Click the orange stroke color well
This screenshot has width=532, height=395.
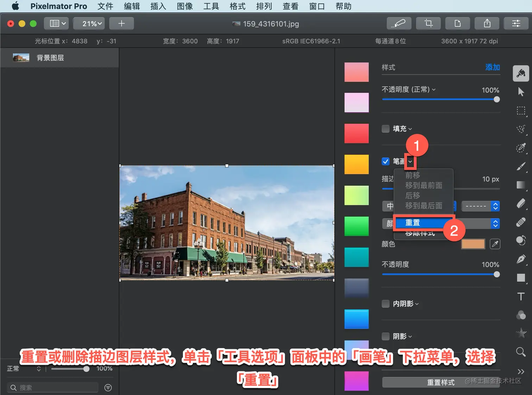tap(473, 244)
